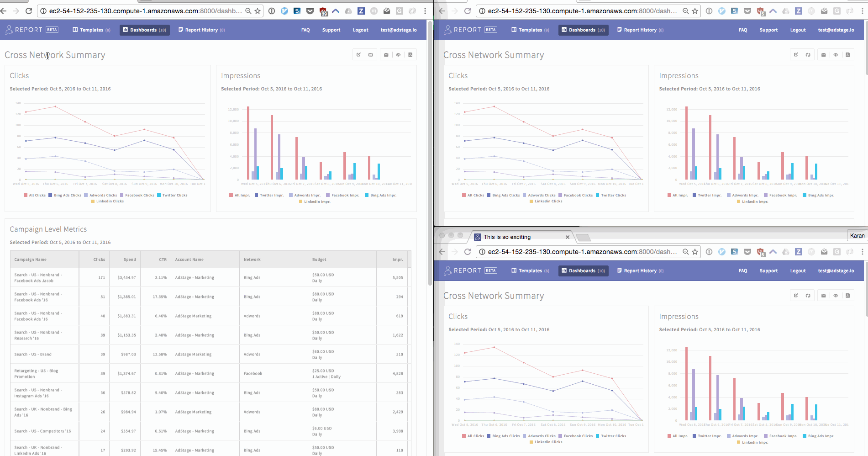Select the email report envelope icon
The width and height of the screenshot is (868, 456).
(x=386, y=54)
